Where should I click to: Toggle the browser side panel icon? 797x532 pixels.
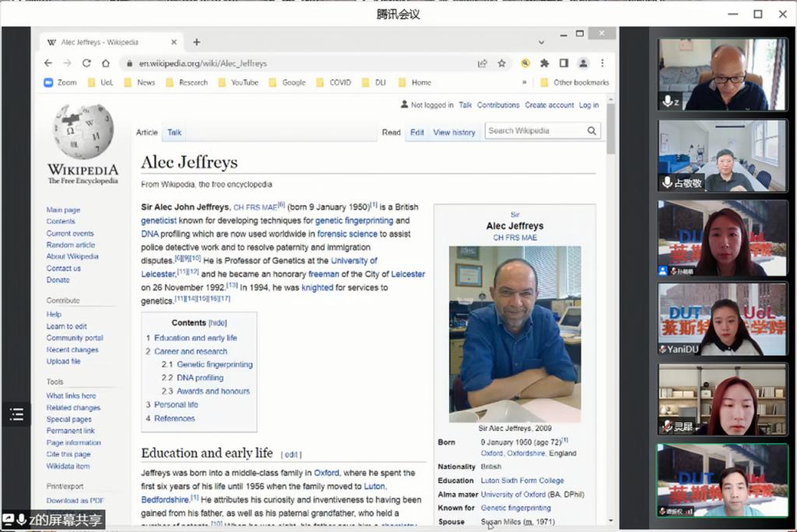[x=564, y=63]
